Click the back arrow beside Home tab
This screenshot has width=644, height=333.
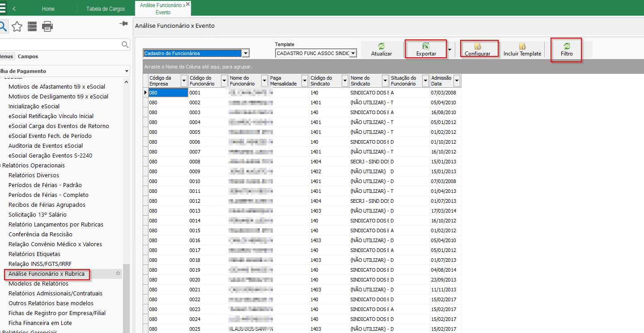[14, 9]
